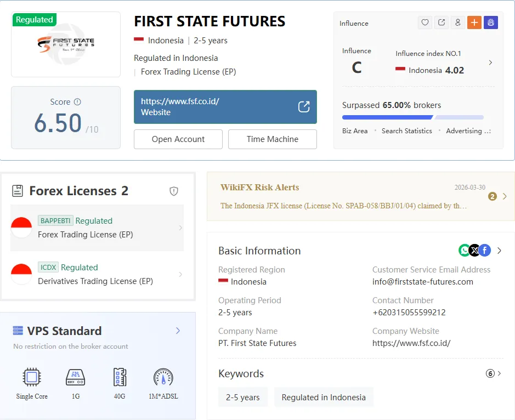Click the 40G storage icon
The width and height of the screenshot is (515, 420).
point(120,377)
